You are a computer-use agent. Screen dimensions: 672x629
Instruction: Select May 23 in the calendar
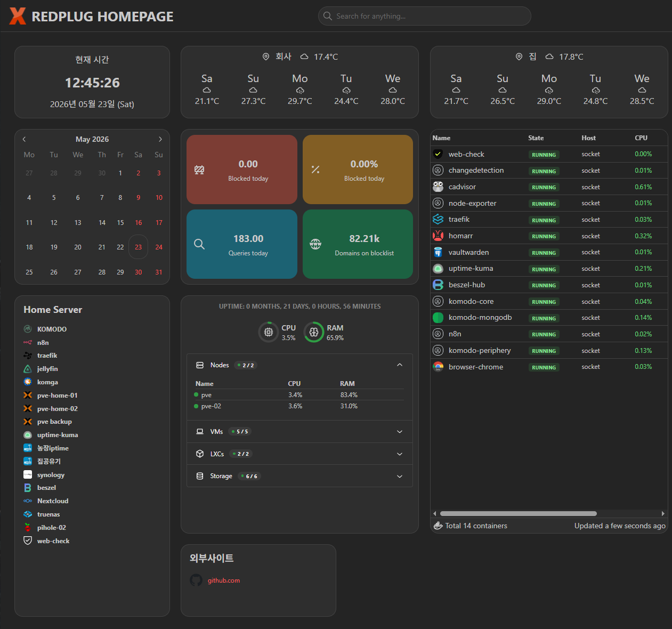tap(138, 247)
